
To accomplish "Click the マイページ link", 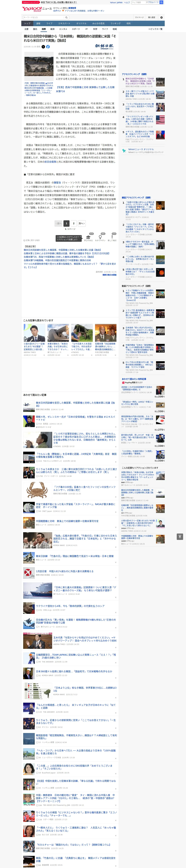I will (139, 18).
